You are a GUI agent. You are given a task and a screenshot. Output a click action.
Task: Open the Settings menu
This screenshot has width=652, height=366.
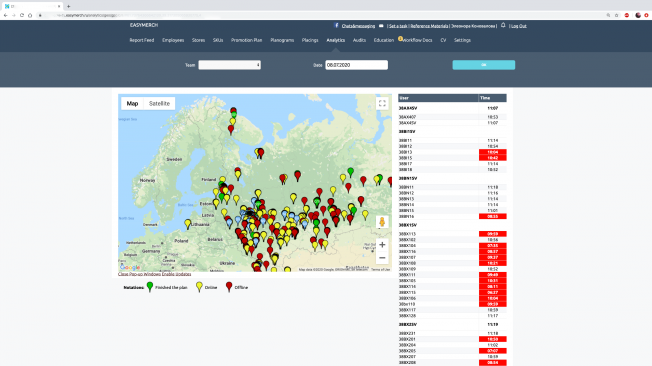click(462, 40)
